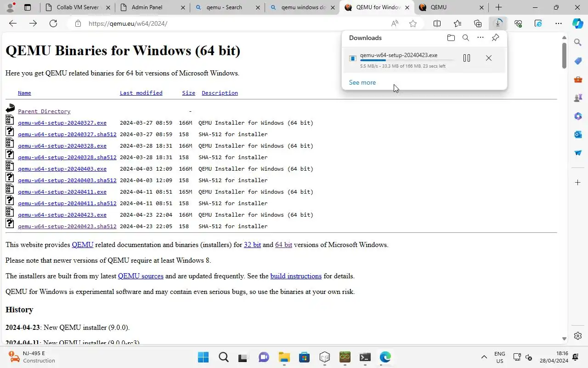This screenshot has height=368, width=588.
Task: Download qemu-w64-setup-20240327.exe
Action: tap(62, 123)
